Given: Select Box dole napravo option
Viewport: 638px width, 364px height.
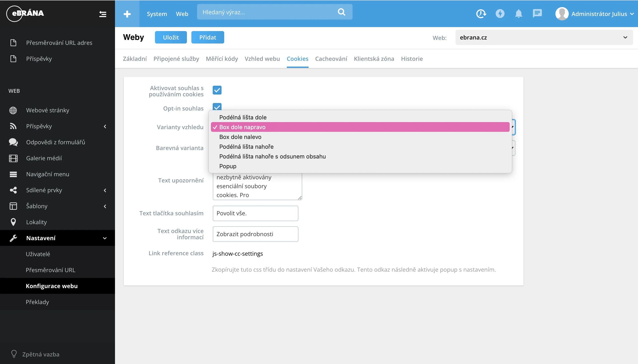Looking at the screenshot, I should pos(360,127).
